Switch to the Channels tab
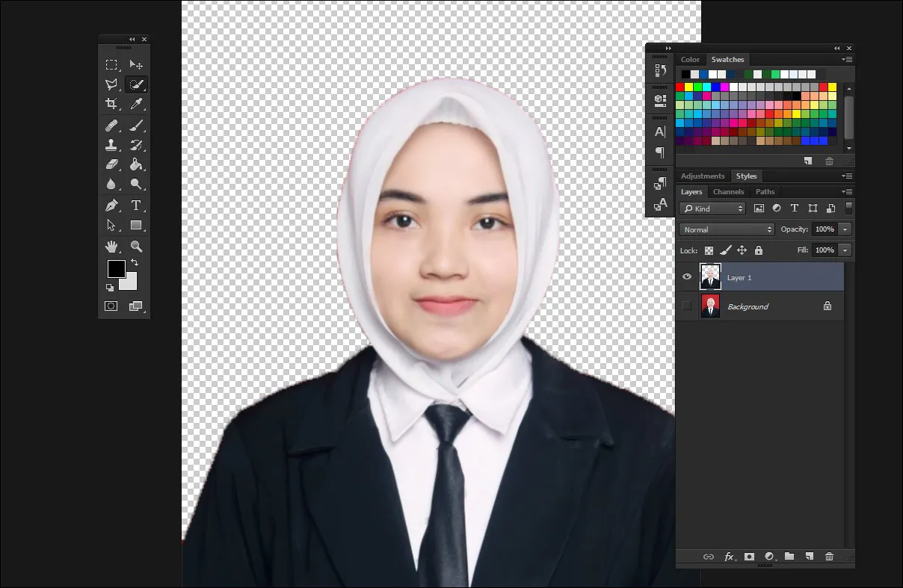903x588 pixels. pos(728,192)
